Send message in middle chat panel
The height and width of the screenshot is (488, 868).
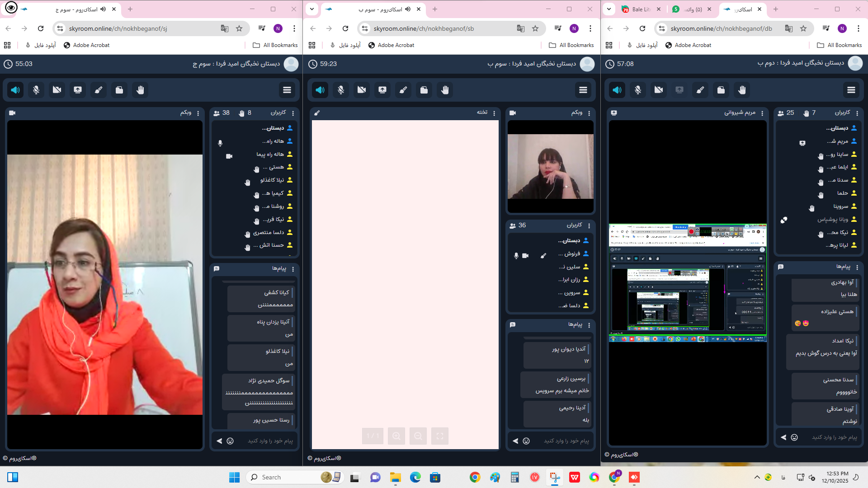pos(515,441)
